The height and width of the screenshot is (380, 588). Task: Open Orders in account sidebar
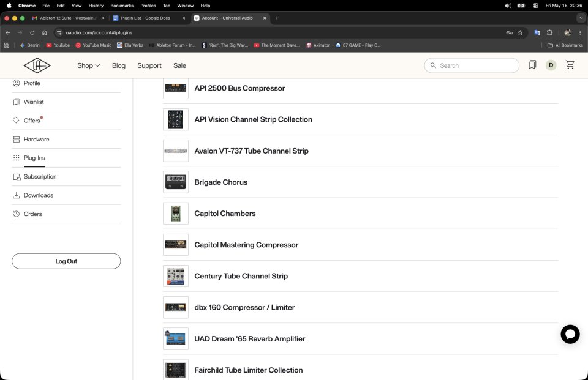click(x=32, y=214)
